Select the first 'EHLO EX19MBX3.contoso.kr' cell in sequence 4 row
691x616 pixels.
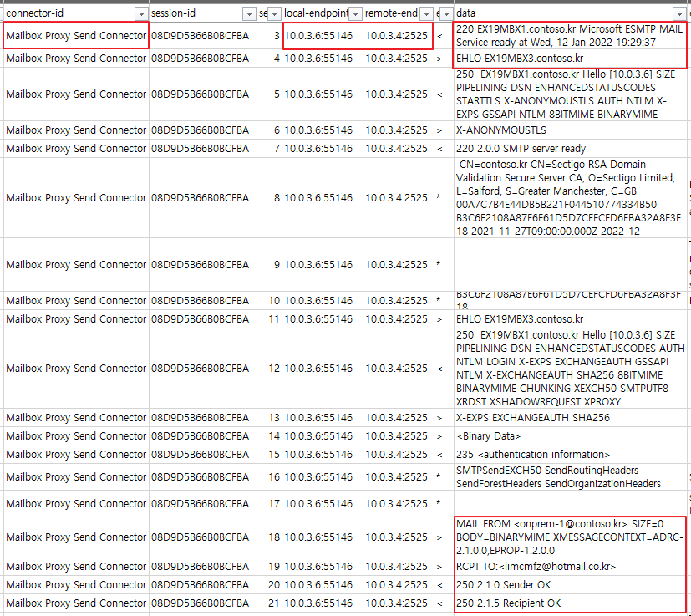[570, 59]
